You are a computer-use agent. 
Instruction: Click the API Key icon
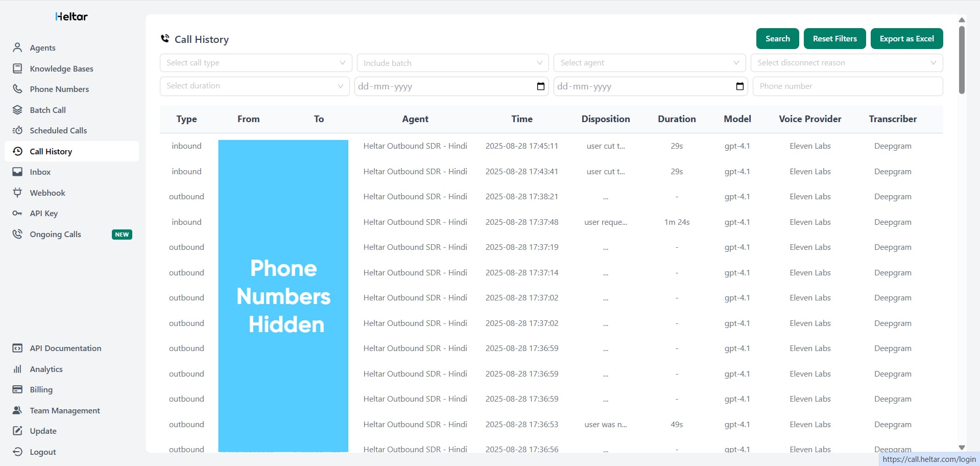[17, 214]
